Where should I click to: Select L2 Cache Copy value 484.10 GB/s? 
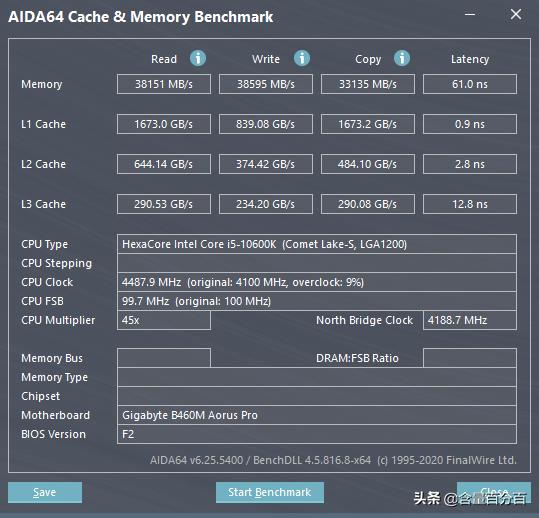368,164
